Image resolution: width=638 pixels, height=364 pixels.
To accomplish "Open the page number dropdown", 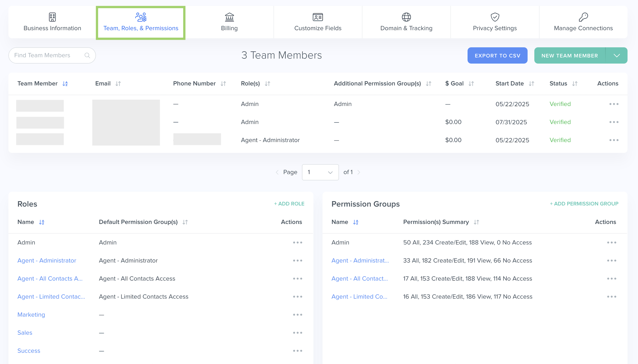I will point(320,172).
